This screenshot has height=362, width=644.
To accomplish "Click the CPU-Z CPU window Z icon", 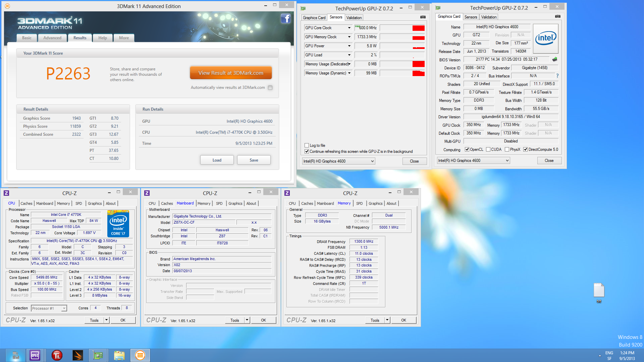I will [6, 193].
